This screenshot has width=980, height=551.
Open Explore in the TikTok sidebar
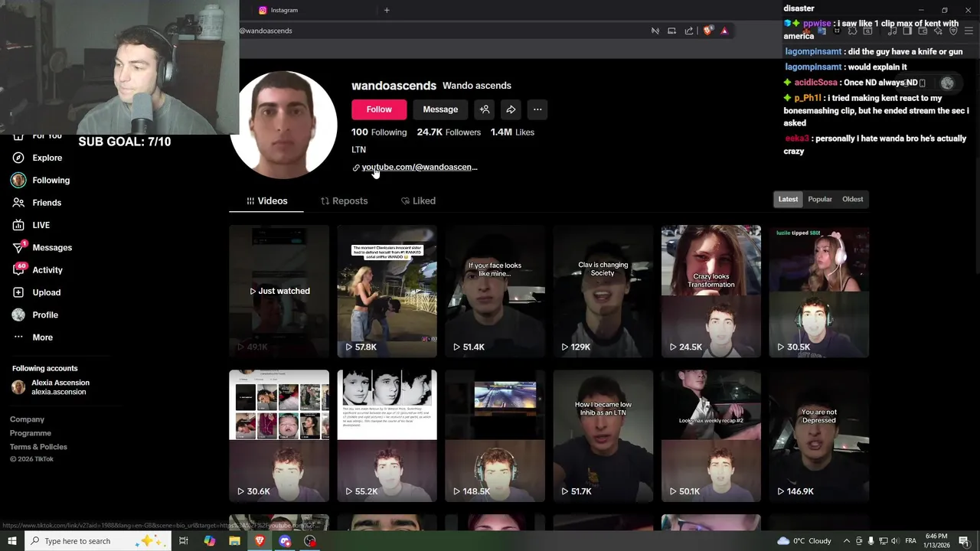click(x=37, y=158)
